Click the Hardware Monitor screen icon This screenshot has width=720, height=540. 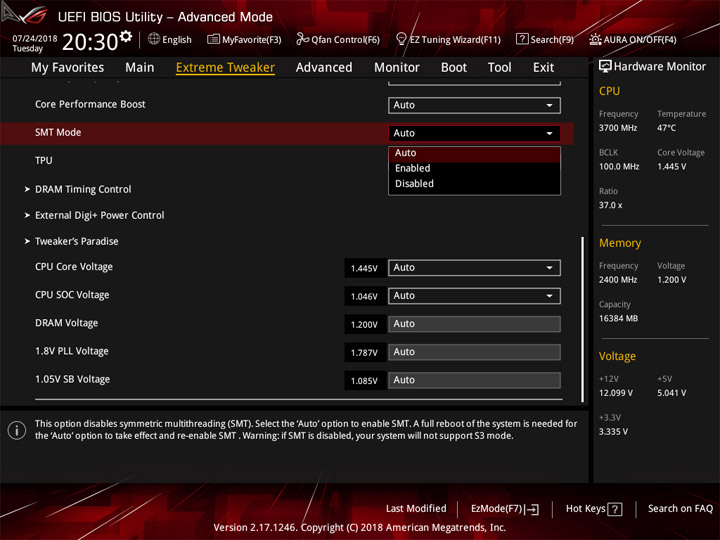(605, 66)
